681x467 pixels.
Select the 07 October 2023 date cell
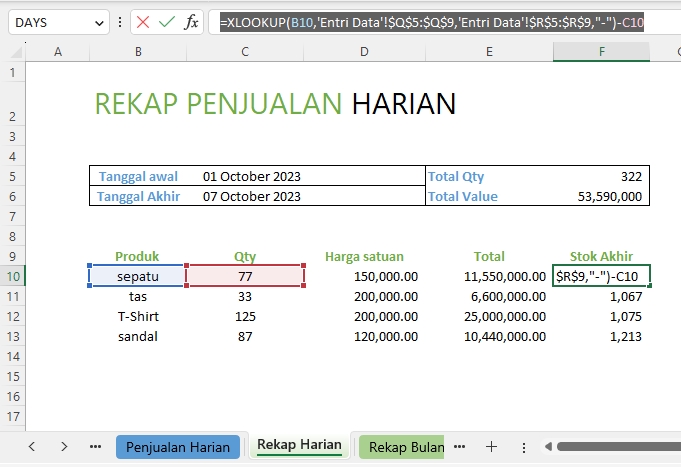(251, 196)
